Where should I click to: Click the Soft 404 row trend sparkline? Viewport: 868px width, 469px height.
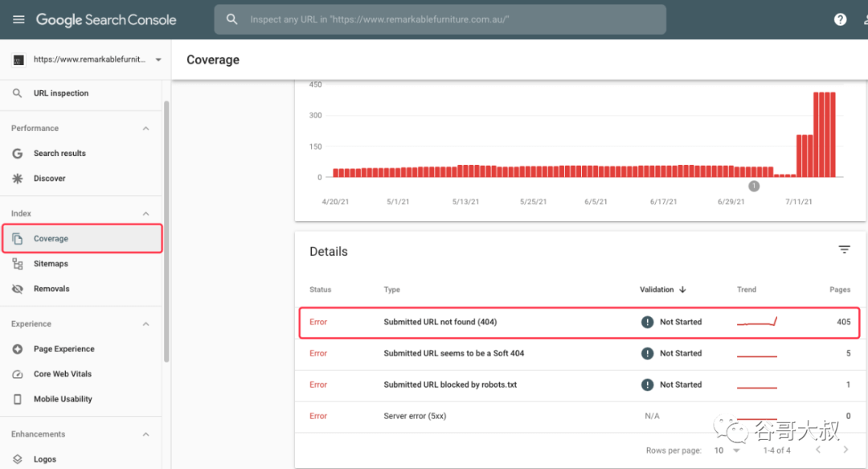coord(757,356)
